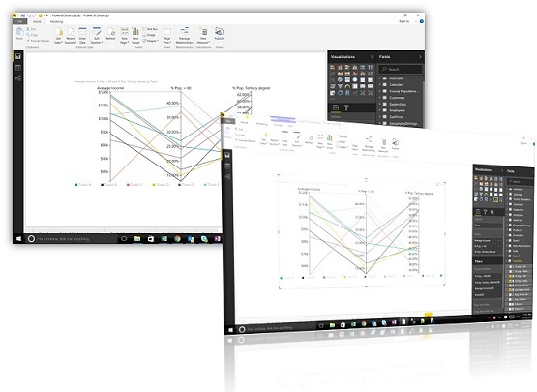The image size is (537, 392).
Task: Click the New Visual ribbon icon
Action: [135, 36]
